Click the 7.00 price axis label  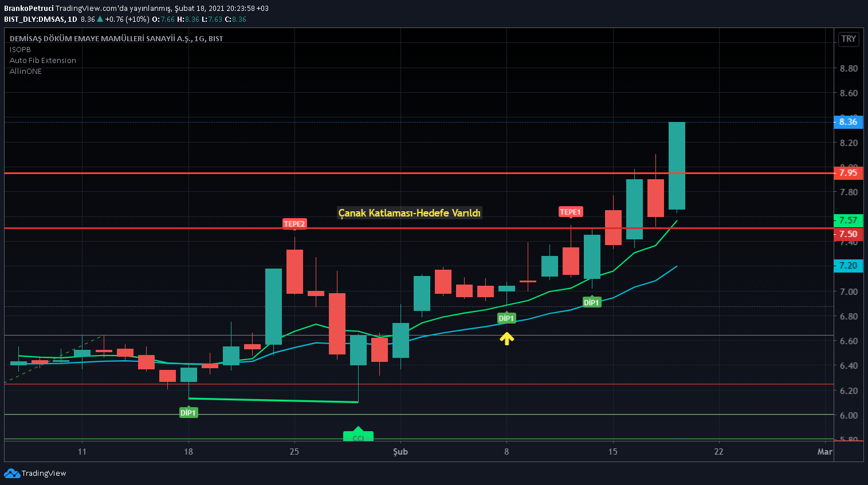[849, 292]
